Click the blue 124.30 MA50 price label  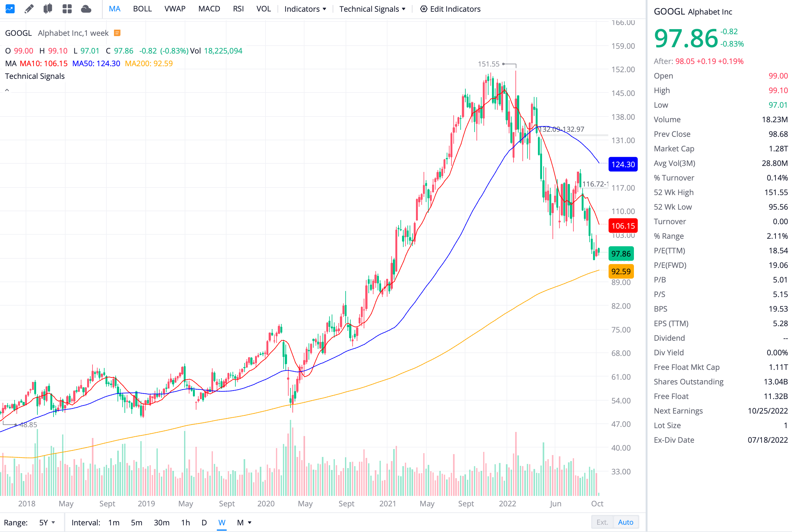(x=623, y=165)
